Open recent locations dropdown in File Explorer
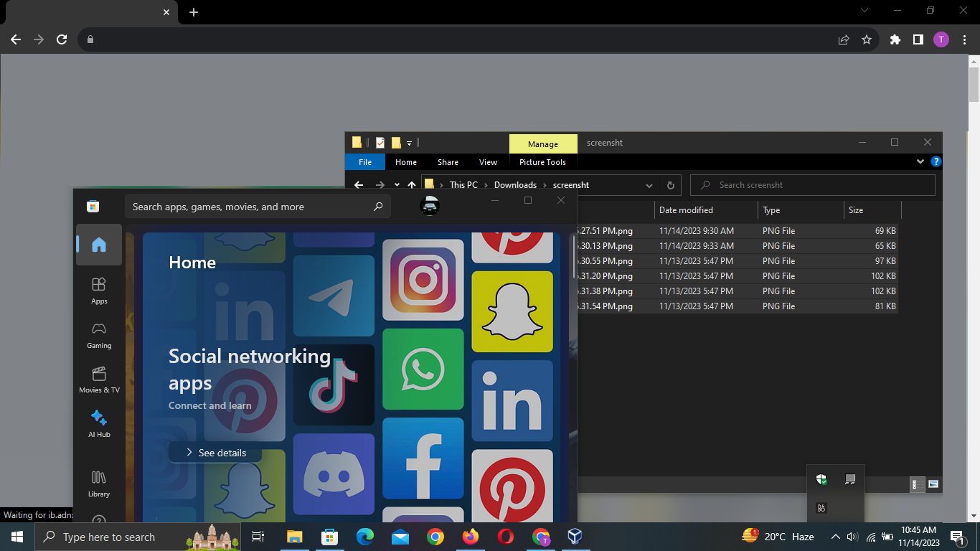This screenshot has width=980, height=551. [x=397, y=185]
